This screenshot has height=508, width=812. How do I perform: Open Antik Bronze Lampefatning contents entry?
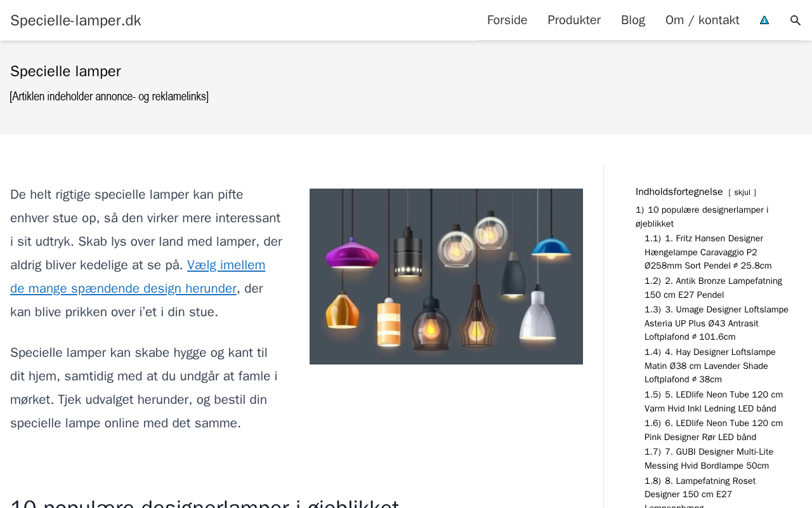[713, 288]
